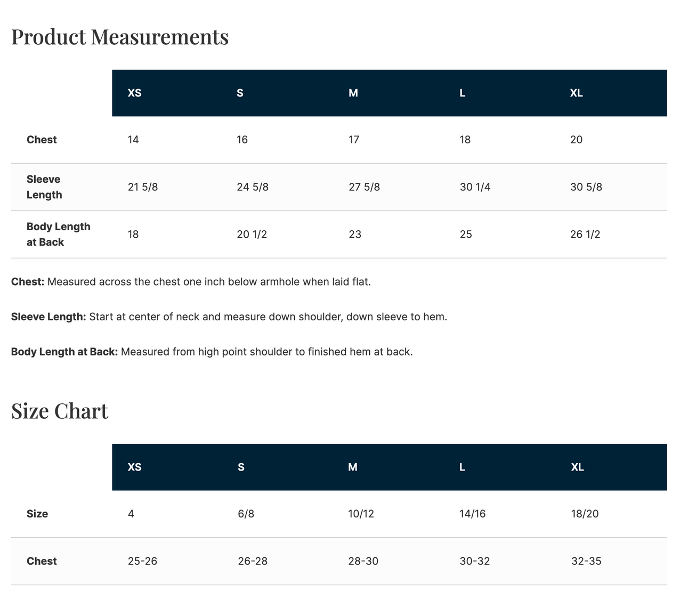Select the 32-35 chest range cell
Viewport: 680px width, 616px height.
click(586, 561)
